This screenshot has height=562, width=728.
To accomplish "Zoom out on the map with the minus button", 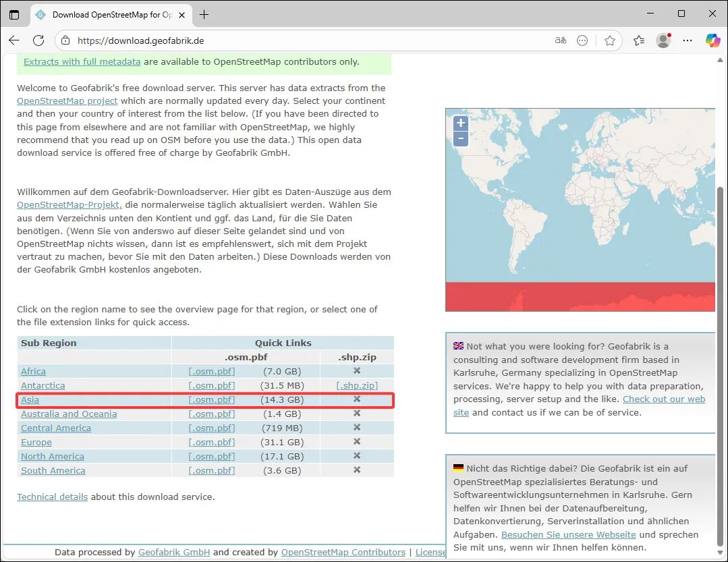I will (x=461, y=138).
